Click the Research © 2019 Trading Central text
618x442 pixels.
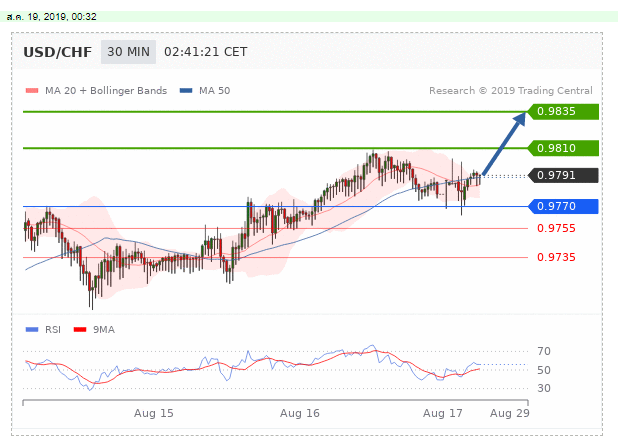pyautogui.click(x=511, y=91)
